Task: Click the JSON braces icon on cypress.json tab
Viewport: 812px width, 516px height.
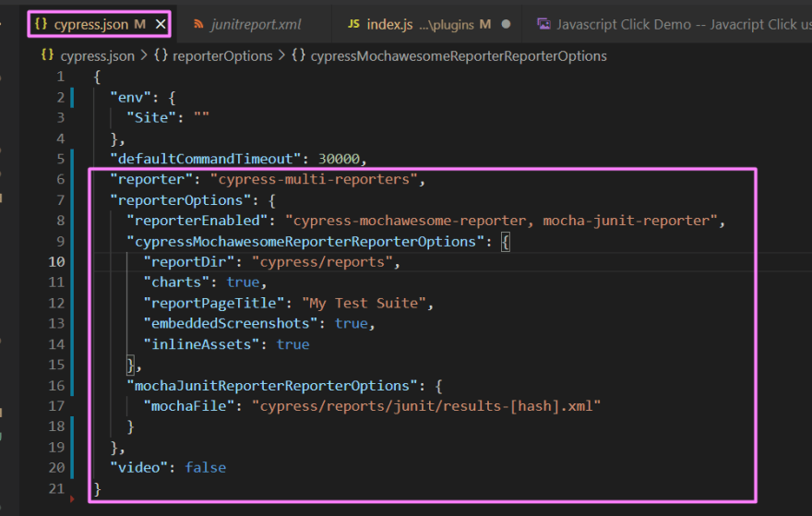Action: 41,24
